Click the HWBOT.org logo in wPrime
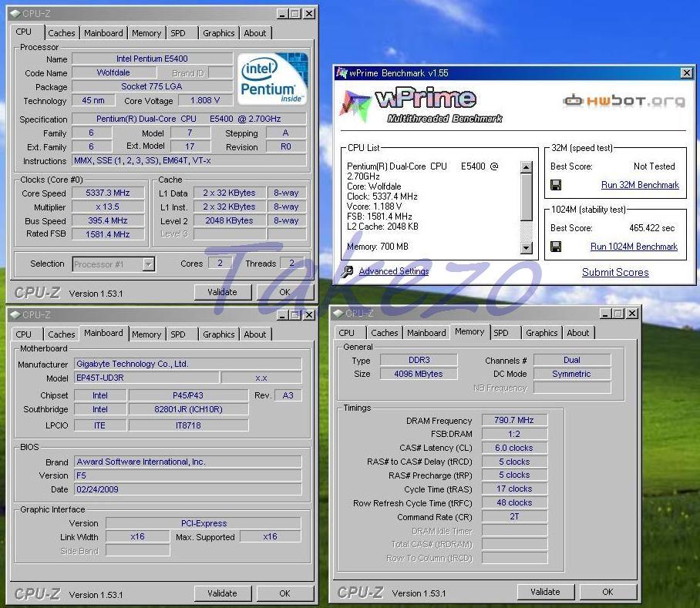This screenshot has width=700, height=608. (624, 101)
